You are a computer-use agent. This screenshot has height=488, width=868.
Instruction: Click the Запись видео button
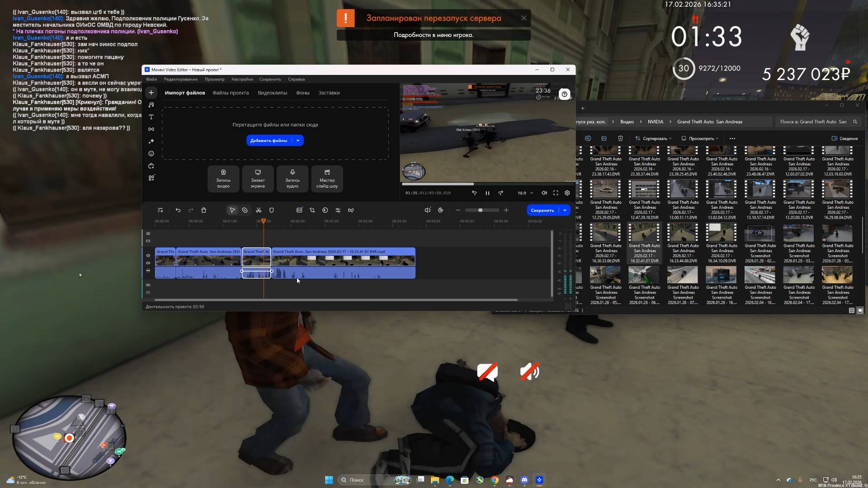223,178
